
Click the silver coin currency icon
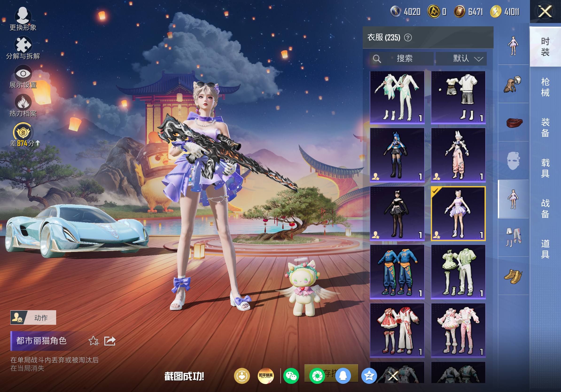pyautogui.click(x=396, y=11)
